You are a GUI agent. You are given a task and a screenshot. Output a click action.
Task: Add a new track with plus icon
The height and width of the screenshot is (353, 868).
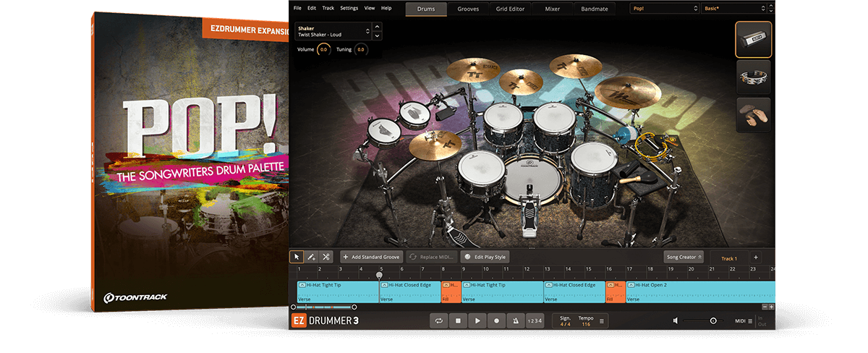(756, 258)
